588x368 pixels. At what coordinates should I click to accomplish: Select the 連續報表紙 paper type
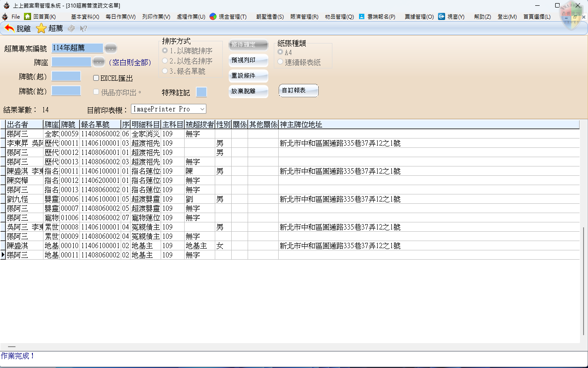[280, 62]
